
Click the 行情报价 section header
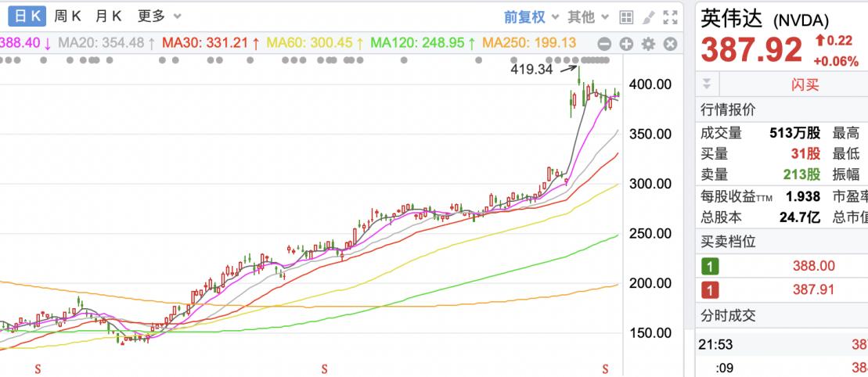click(x=727, y=110)
